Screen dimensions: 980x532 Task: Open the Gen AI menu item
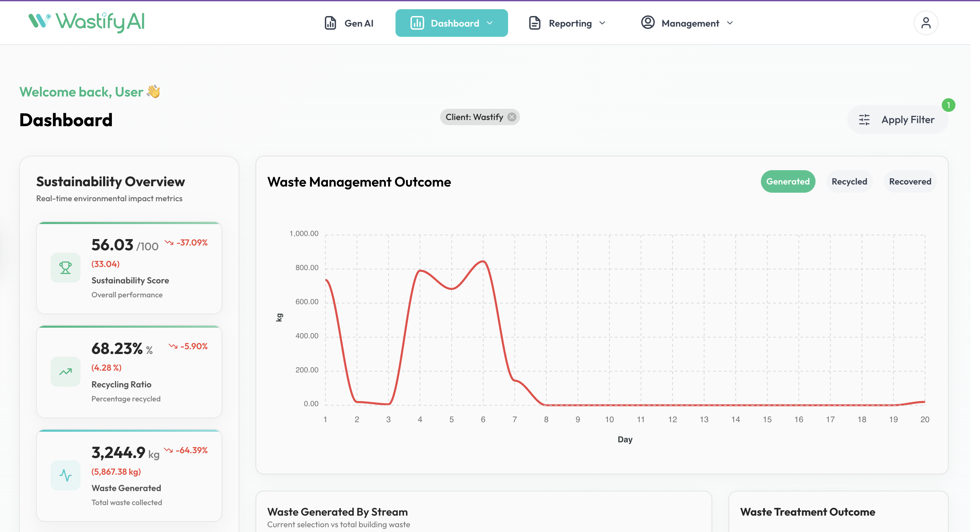(x=358, y=23)
